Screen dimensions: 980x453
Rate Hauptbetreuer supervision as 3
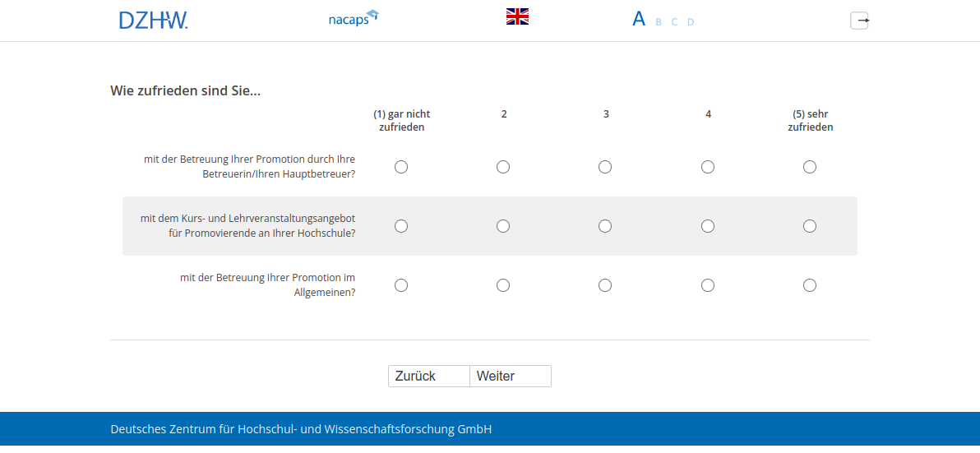(x=605, y=167)
